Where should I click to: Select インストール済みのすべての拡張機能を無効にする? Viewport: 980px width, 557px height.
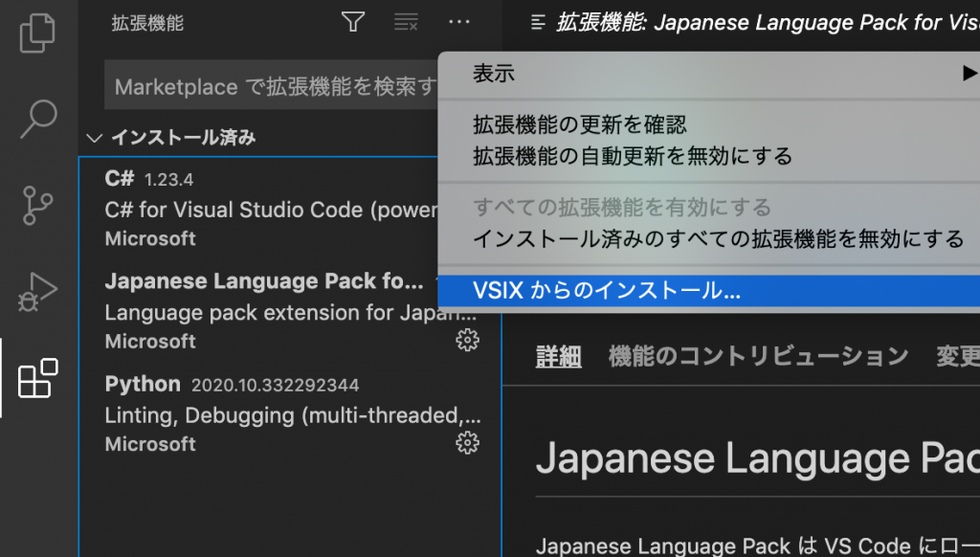[x=709, y=239]
